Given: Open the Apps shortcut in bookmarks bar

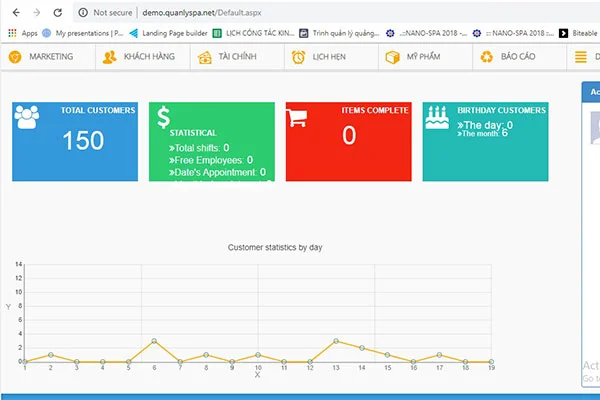Looking at the screenshot, I should tap(22, 33).
